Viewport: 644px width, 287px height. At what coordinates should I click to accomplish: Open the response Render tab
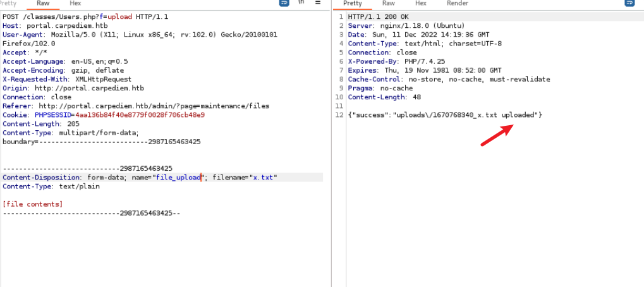[458, 3]
